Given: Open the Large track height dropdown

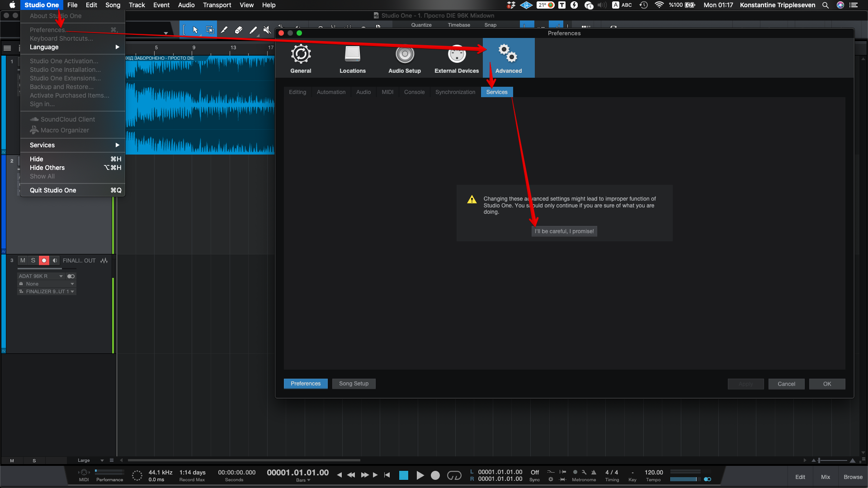Looking at the screenshot, I should (90, 460).
